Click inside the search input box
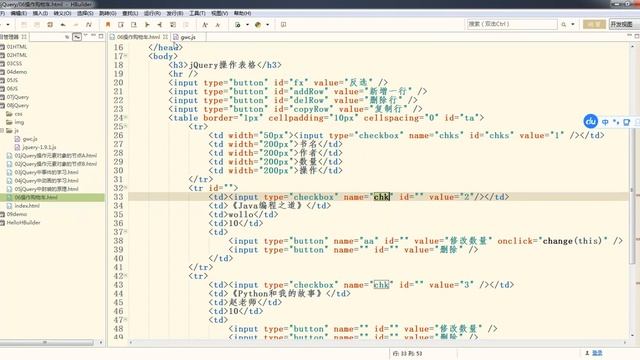Viewport: 640px width, 360px height. (512, 24)
